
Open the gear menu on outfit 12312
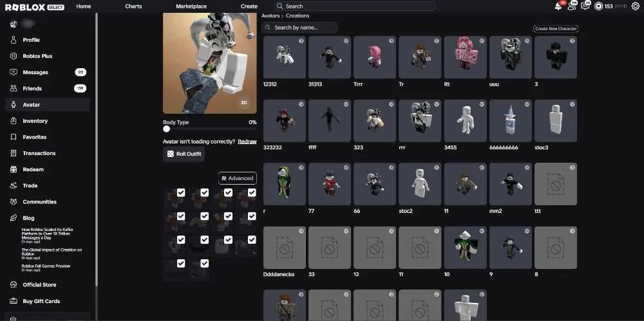click(301, 41)
